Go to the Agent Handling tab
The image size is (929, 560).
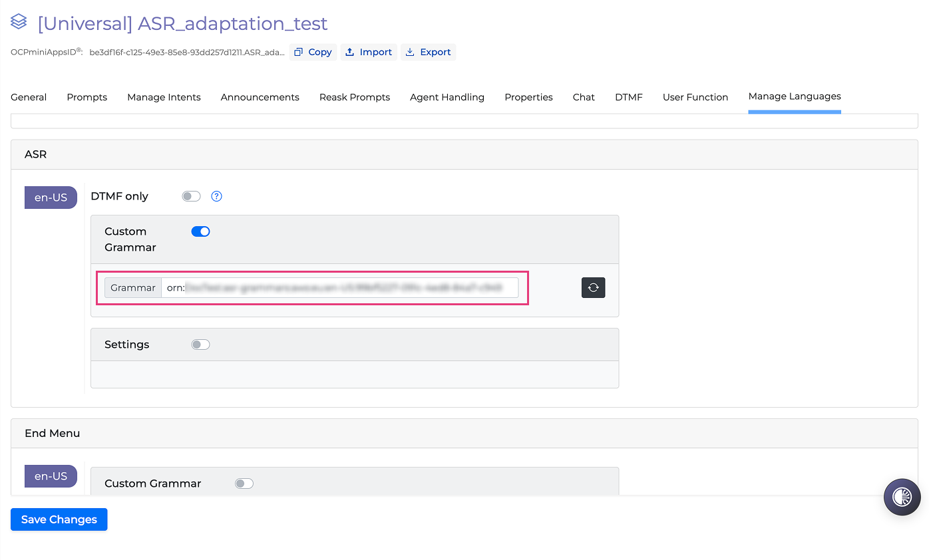point(447,97)
